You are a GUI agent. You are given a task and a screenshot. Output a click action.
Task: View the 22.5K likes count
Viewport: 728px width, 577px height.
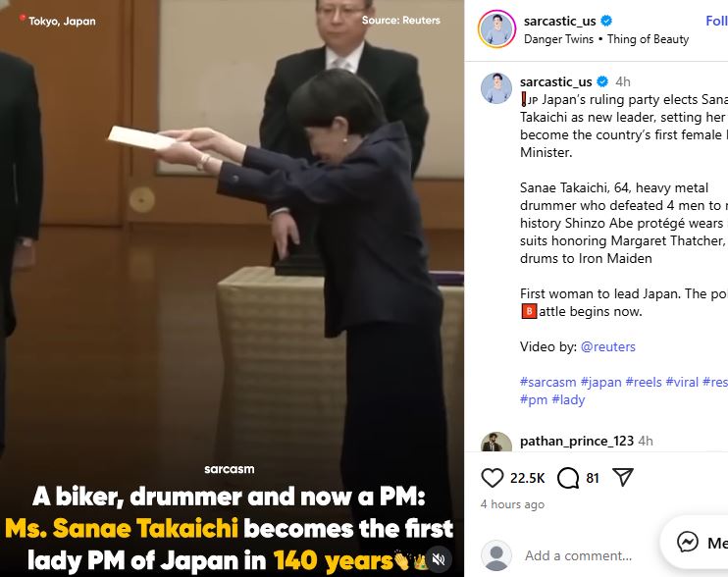point(527,478)
